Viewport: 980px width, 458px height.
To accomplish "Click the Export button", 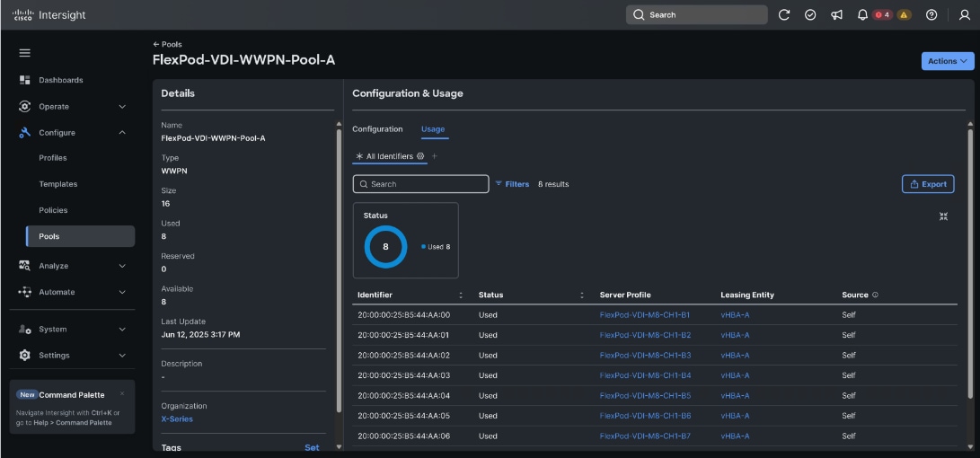I will coord(928,184).
